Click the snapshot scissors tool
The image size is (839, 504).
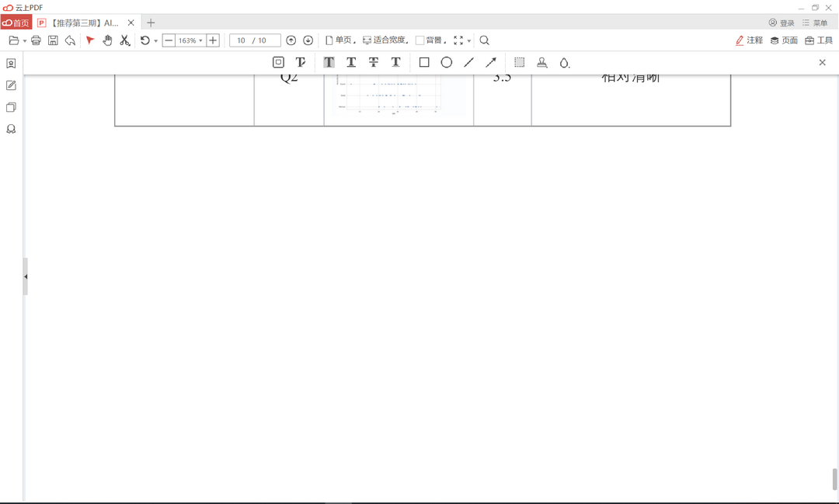124,40
